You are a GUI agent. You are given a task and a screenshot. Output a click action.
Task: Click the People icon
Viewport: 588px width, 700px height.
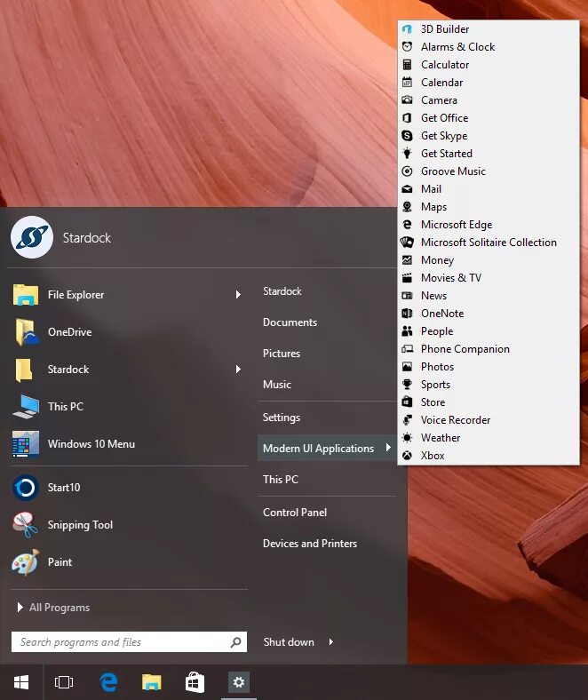(x=407, y=330)
